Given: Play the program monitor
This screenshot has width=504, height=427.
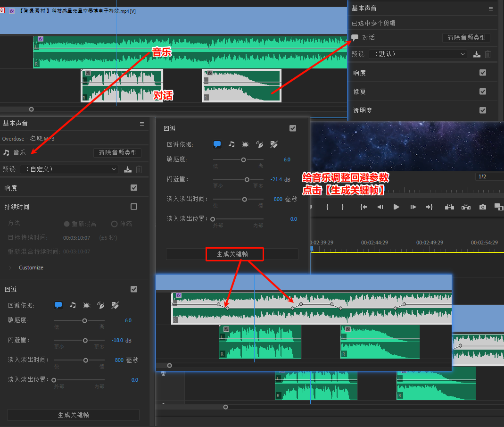Looking at the screenshot, I should (397, 207).
